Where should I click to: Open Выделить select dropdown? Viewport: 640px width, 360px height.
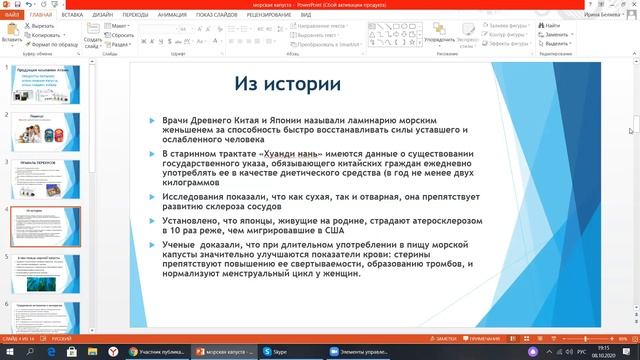point(555,44)
